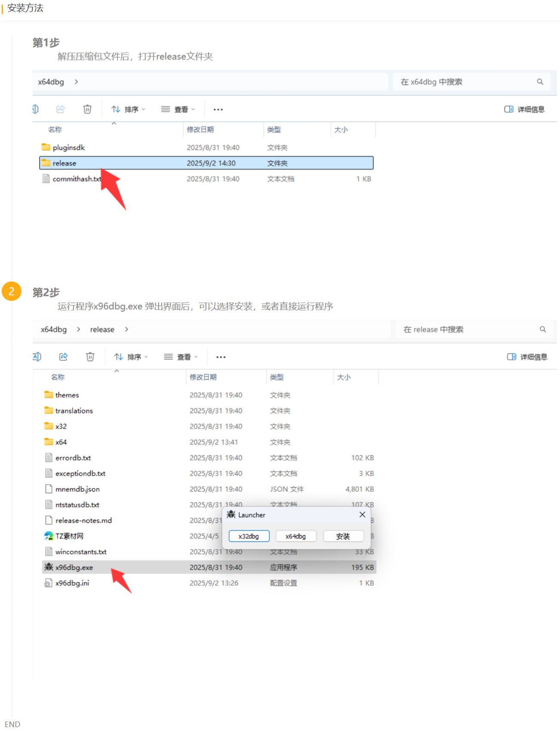The image size is (560, 731).
Task: Click the delete trash icon in the upper toolbar
Action: pos(87,109)
